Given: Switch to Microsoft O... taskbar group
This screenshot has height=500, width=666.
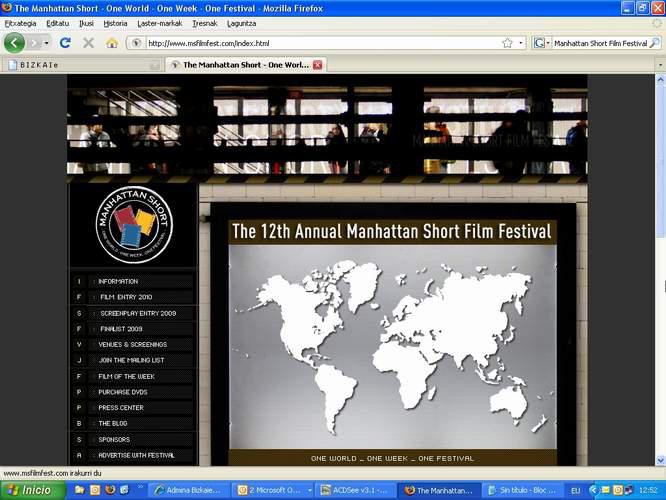Looking at the screenshot, I should click(274, 490).
